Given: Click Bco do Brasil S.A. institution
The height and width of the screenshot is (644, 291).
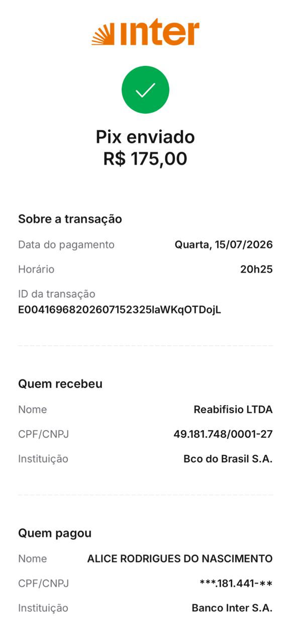Looking at the screenshot, I should pos(228,459).
